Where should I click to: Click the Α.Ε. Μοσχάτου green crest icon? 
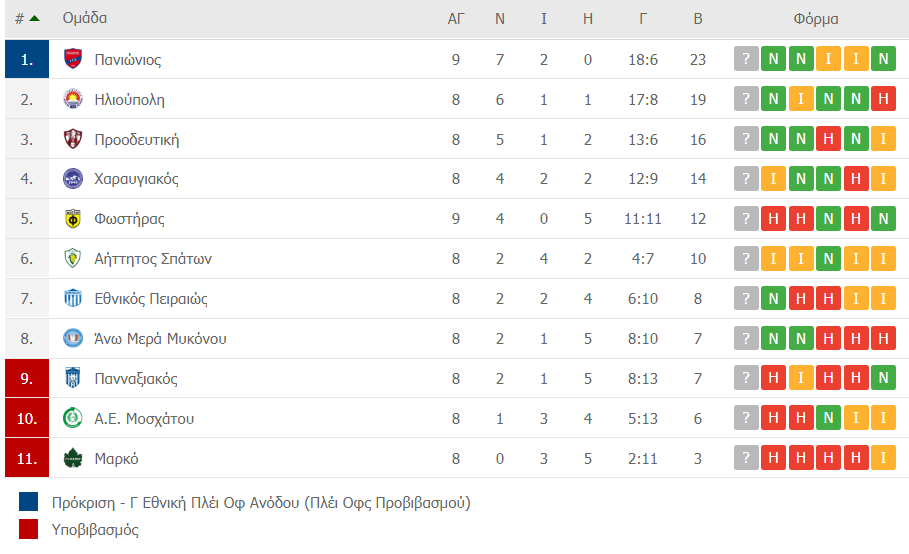pyautogui.click(x=72, y=418)
